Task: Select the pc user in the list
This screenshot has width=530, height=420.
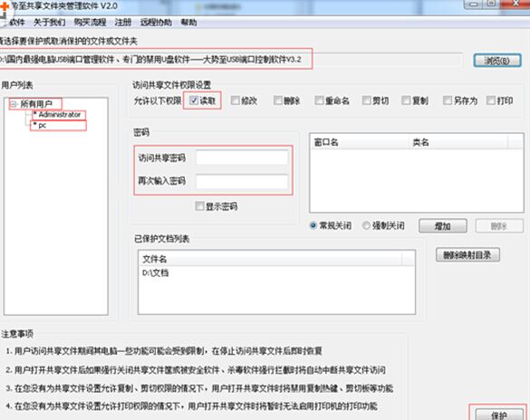Action: [x=43, y=125]
